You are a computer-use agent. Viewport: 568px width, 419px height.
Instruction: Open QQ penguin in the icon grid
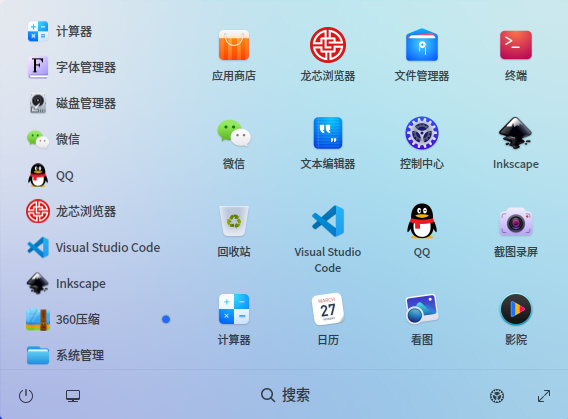[422, 221]
